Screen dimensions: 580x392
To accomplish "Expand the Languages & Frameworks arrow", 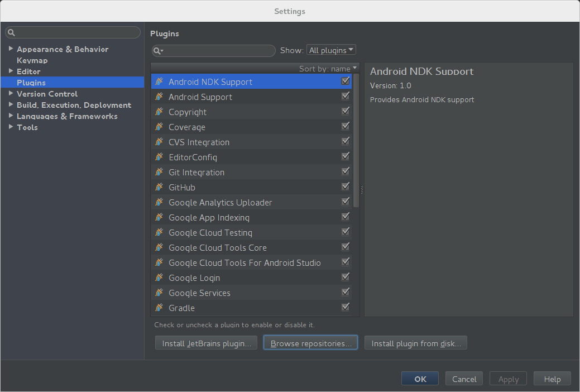I will 11,116.
